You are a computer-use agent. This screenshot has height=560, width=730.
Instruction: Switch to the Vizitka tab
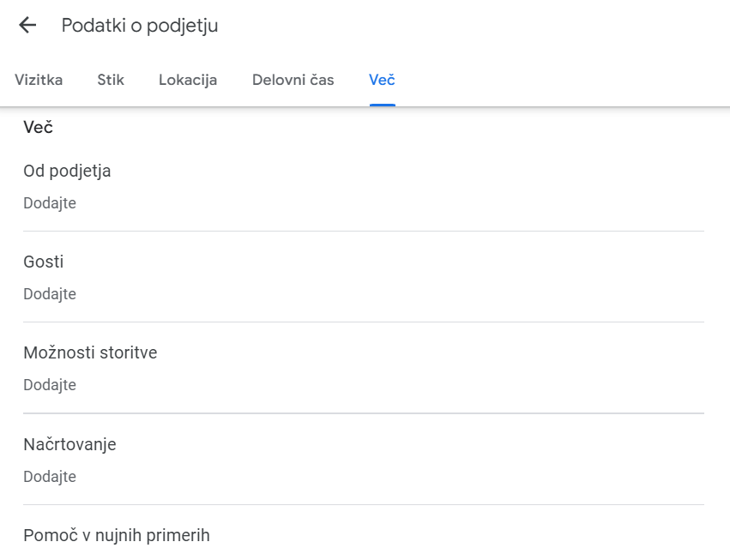pos(39,81)
